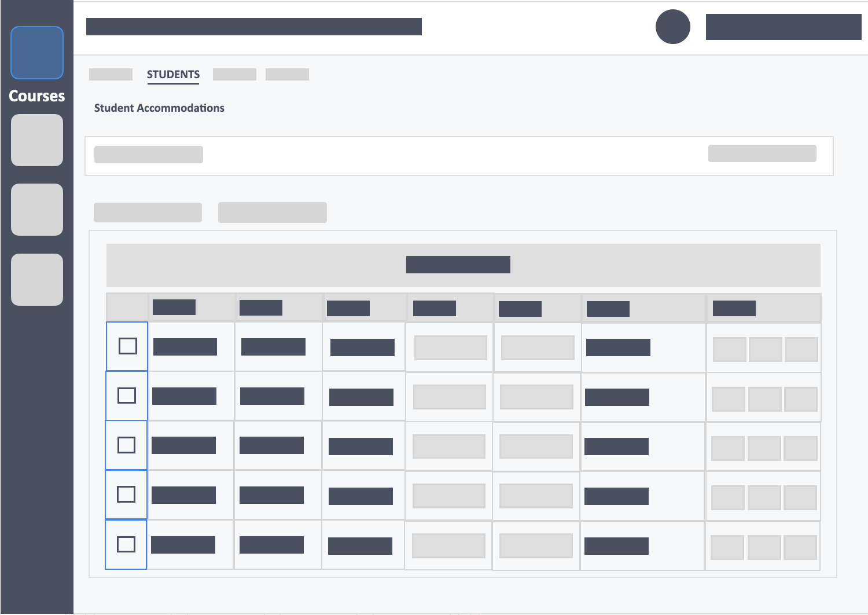Open the dropdown at the right of the search bar

point(762,153)
